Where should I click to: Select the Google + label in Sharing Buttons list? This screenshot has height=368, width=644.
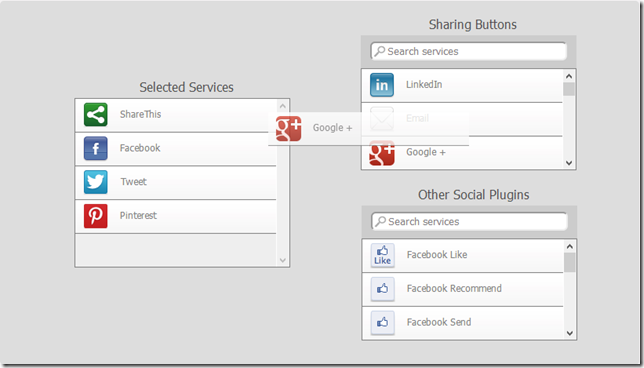click(426, 152)
